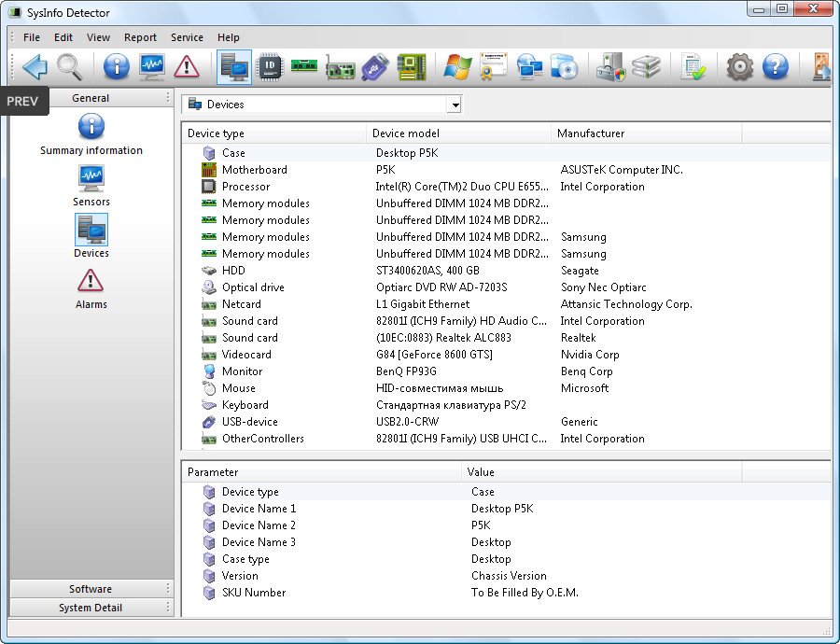Open settings with the gear icon
Image resolution: width=840 pixels, height=644 pixels.
(740, 67)
